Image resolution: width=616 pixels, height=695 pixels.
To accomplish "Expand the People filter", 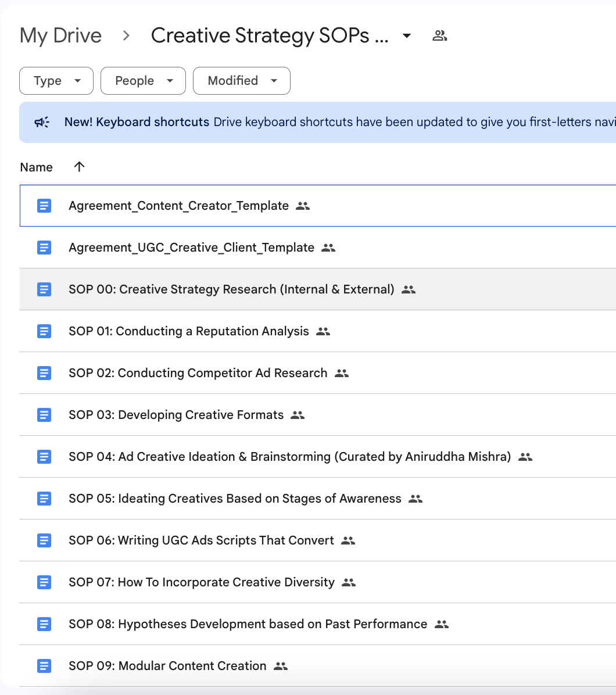I will click(x=142, y=81).
